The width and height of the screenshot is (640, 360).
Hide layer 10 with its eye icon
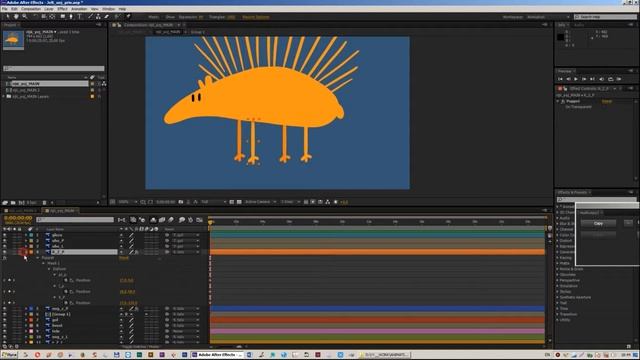[4, 337]
